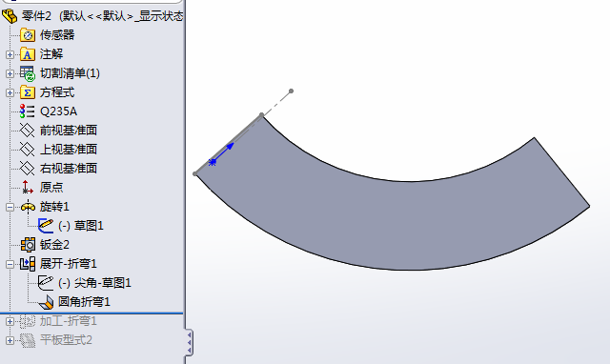Select the suppressed 平板型式2 feature

point(66,340)
